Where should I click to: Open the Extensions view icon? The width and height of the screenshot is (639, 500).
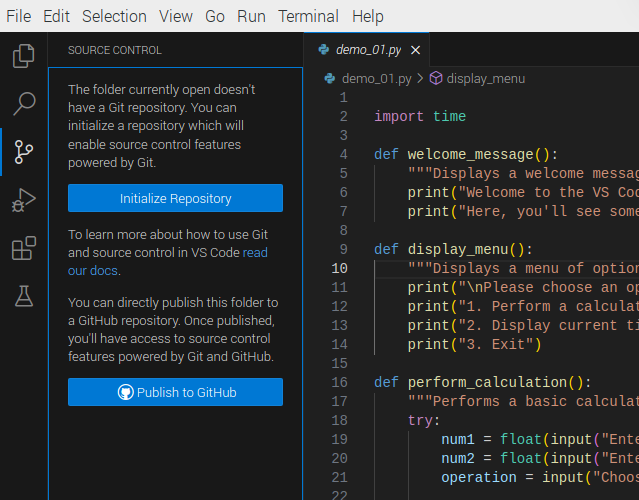click(24, 248)
